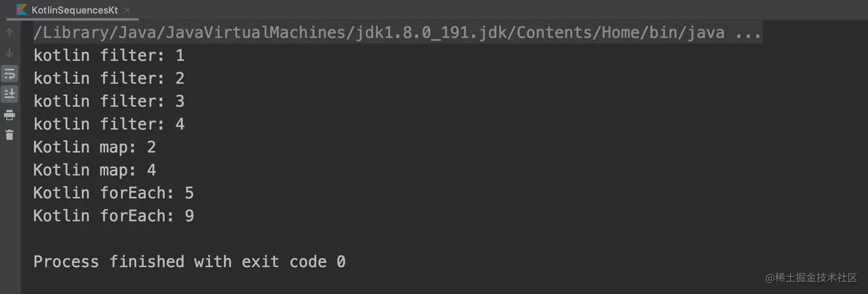This screenshot has width=868, height=294.
Task: Click the 'Kotlin forEach: 9' output line
Action: [114, 216]
